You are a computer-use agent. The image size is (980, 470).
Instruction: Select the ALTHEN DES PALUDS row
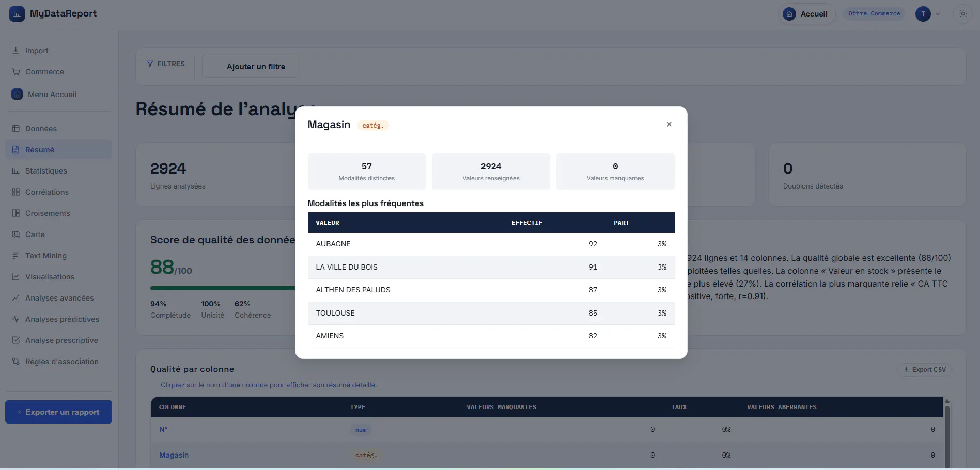(x=491, y=290)
